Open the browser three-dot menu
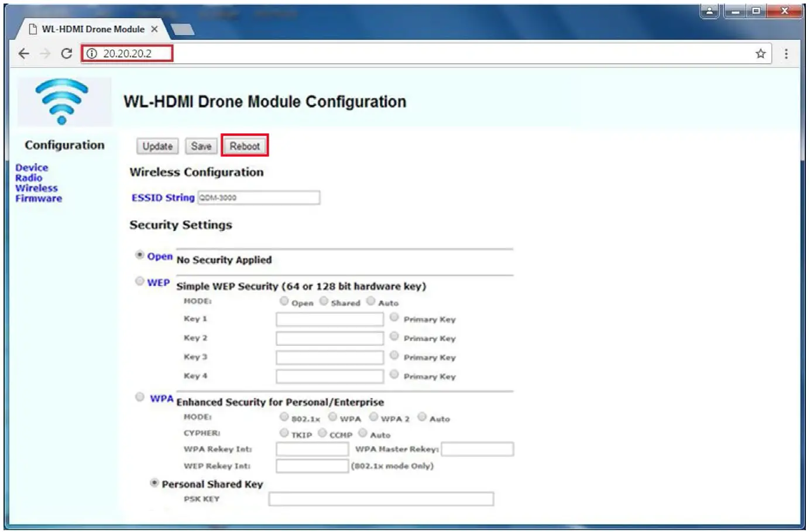 point(786,54)
